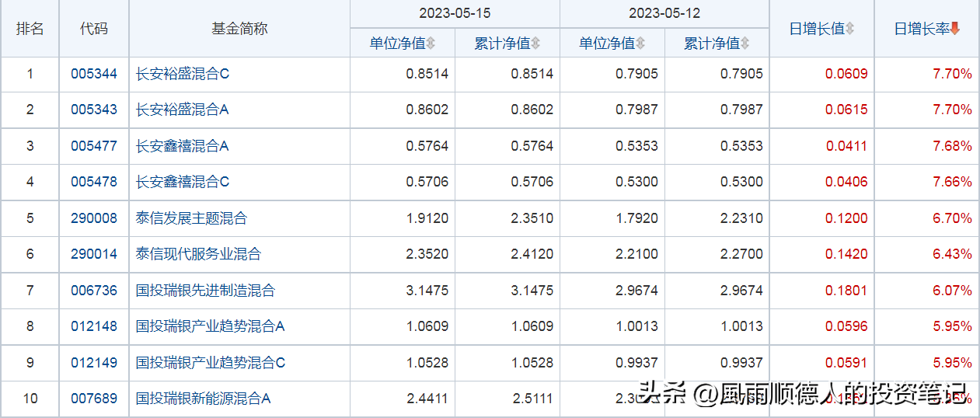Open fund code 290008 link
980x418 pixels.
click(x=94, y=218)
